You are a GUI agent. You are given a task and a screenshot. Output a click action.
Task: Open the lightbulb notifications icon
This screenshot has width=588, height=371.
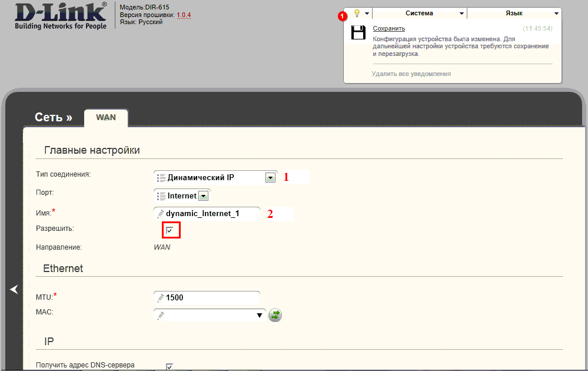click(357, 14)
